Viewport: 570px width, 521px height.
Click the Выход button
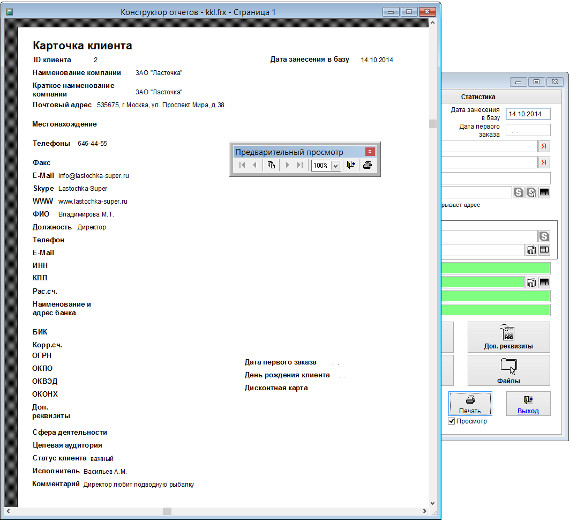[x=528, y=404]
